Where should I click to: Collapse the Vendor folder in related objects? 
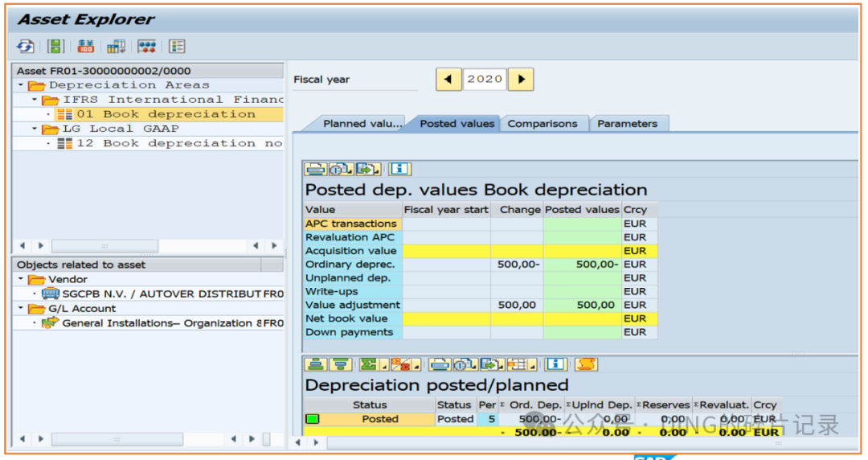tap(21, 279)
